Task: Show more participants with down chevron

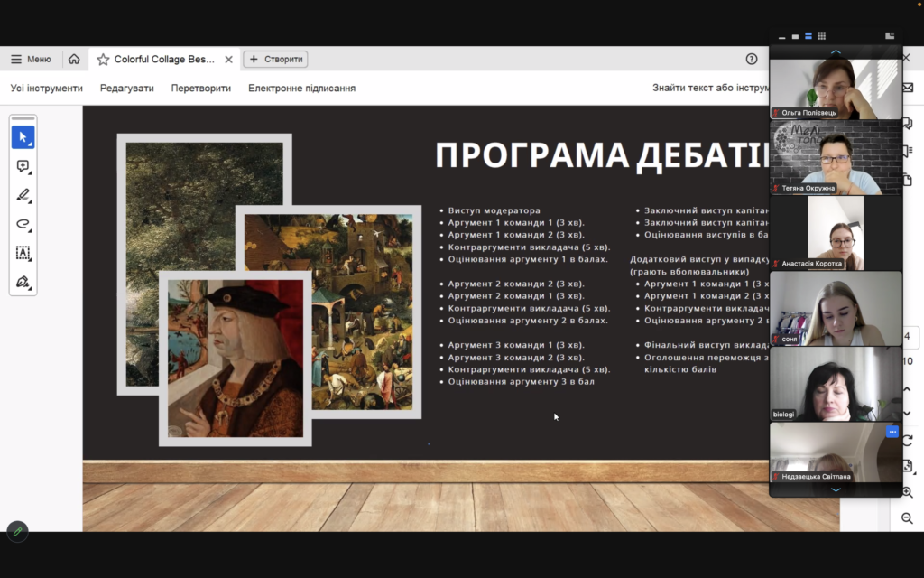Action: [836, 489]
